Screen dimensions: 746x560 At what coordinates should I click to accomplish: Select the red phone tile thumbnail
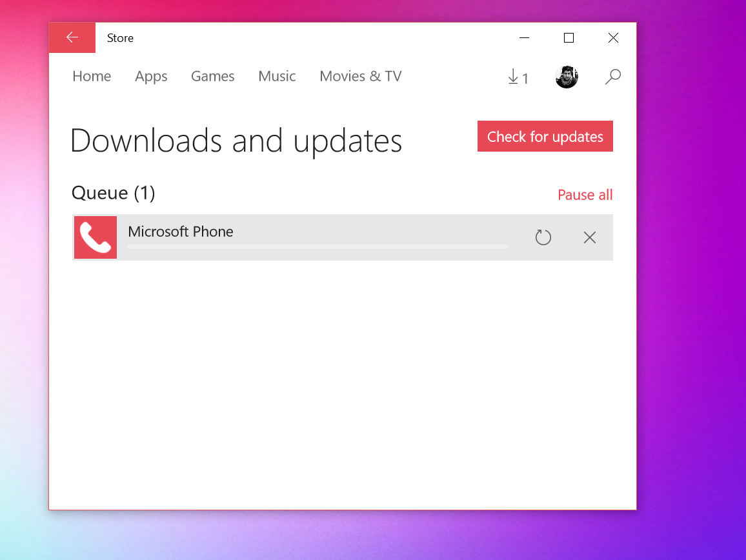click(x=95, y=237)
